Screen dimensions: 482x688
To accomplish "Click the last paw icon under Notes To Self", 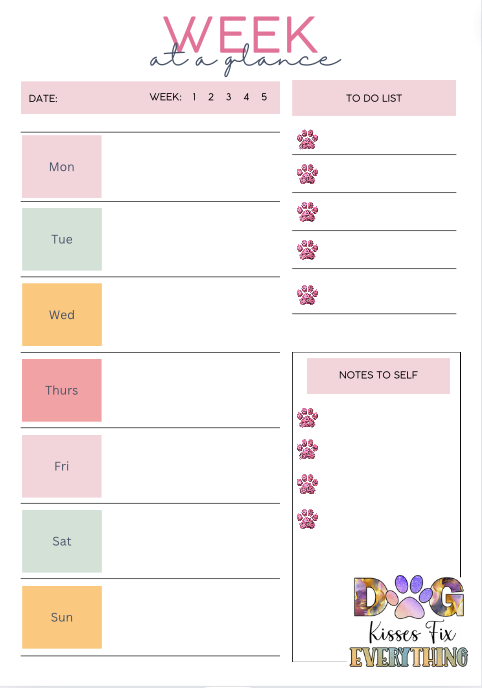I will click(307, 518).
